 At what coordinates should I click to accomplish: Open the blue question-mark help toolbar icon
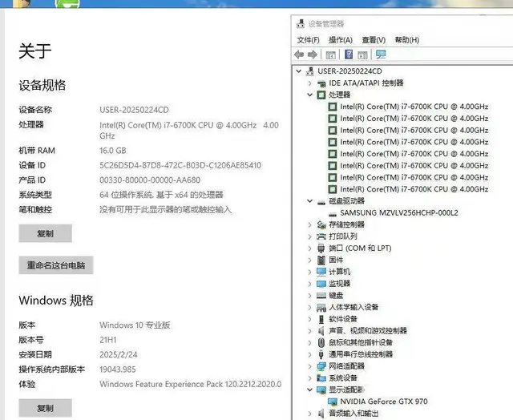tap(349, 55)
